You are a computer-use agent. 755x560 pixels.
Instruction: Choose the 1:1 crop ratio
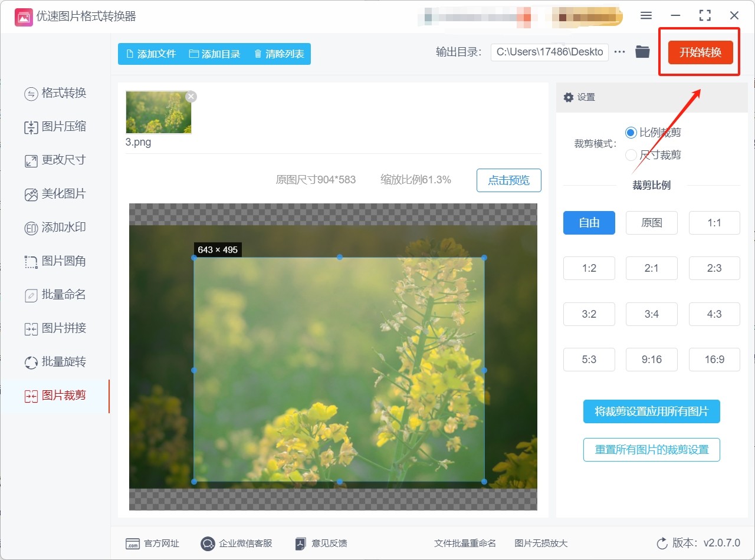714,223
